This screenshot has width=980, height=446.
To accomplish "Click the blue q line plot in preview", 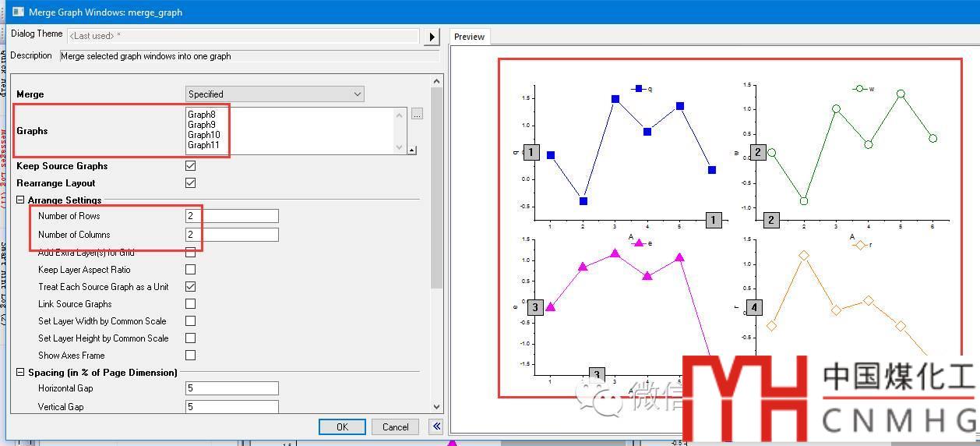I will click(x=631, y=150).
